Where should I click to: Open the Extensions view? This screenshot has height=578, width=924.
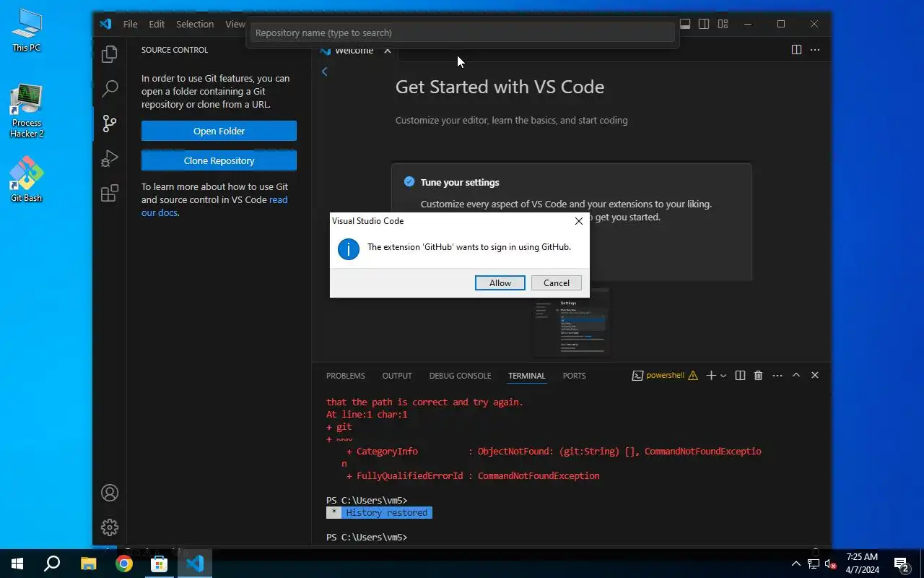coord(110,193)
